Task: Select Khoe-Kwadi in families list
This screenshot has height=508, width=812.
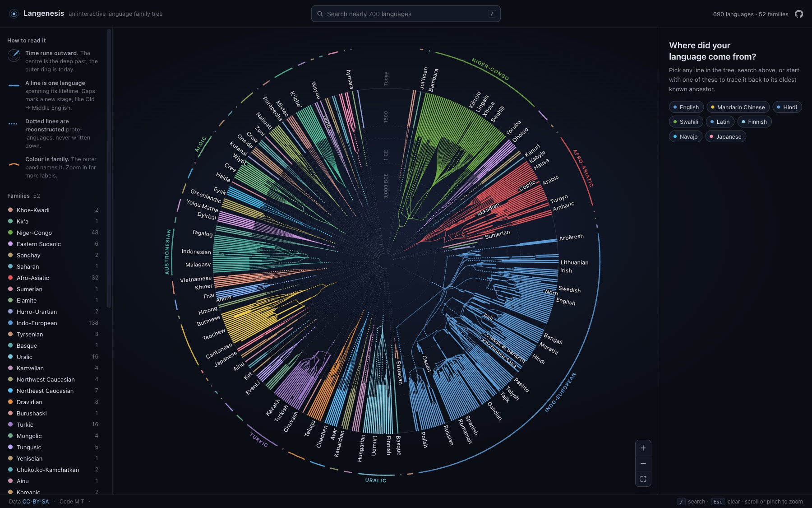Action: click(53, 210)
